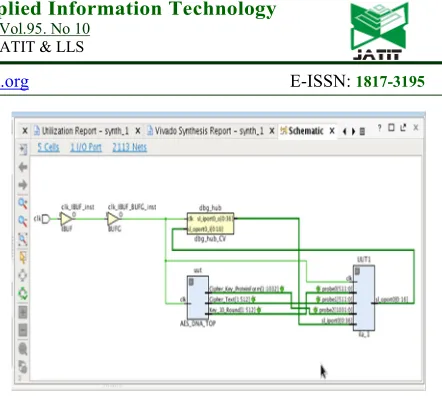Screen dimensions: 442x400
Task: Click the JATIT journal logo
Action: (x=379, y=31)
